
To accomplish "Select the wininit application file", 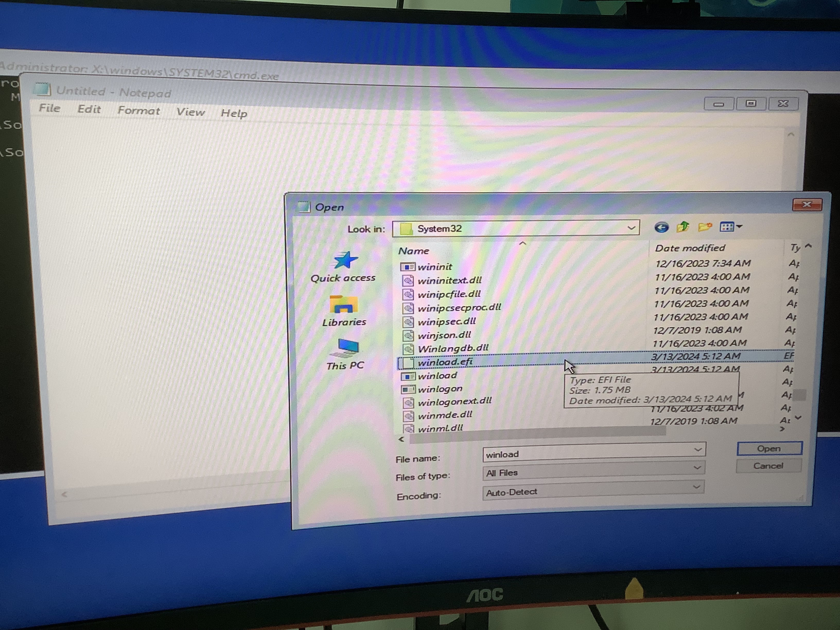I will (434, 267).
